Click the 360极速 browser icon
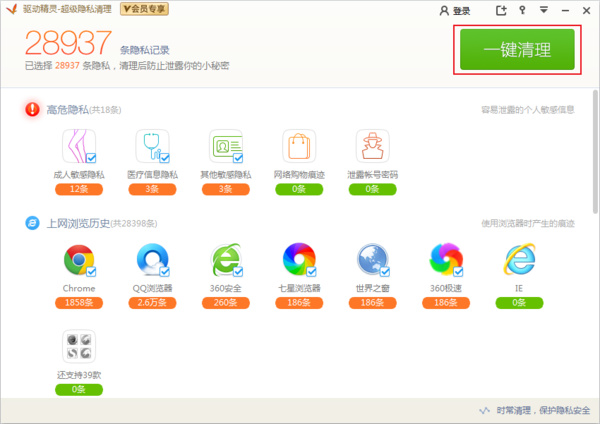Screen dimensions: 600x424 [446, 260]
